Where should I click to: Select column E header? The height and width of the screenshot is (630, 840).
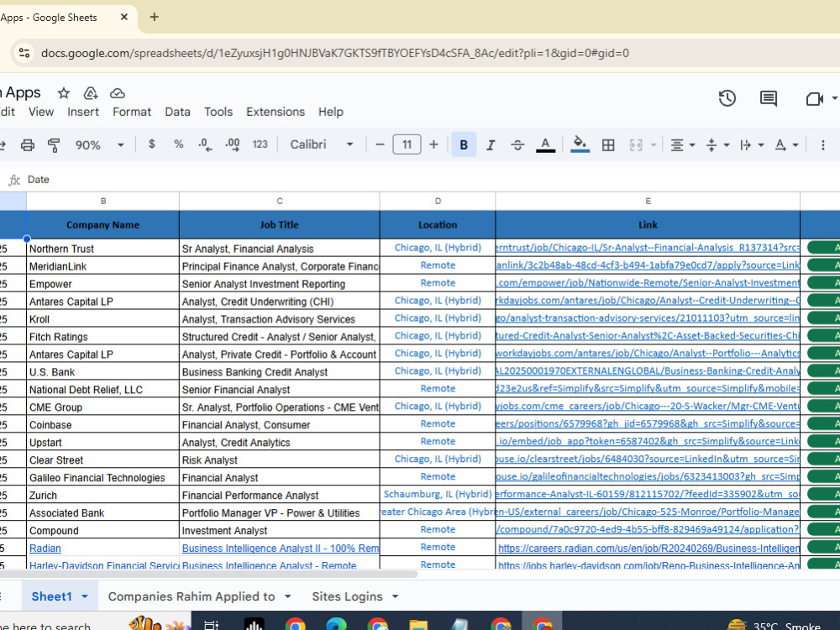point(648,201)
